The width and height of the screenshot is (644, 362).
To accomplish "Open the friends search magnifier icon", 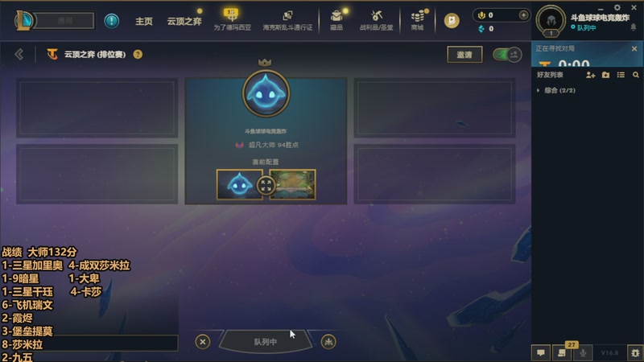I will 635,75.
